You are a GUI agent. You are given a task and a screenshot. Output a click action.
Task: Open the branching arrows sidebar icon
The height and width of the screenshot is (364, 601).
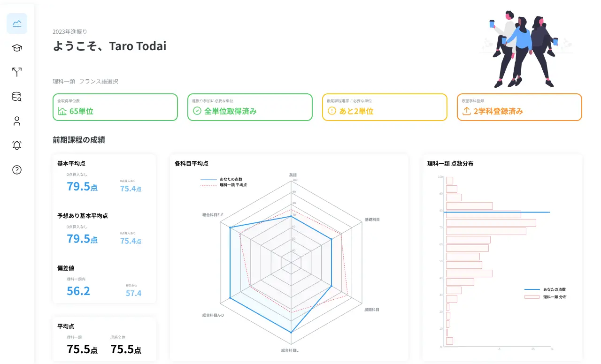click(17, 72)
